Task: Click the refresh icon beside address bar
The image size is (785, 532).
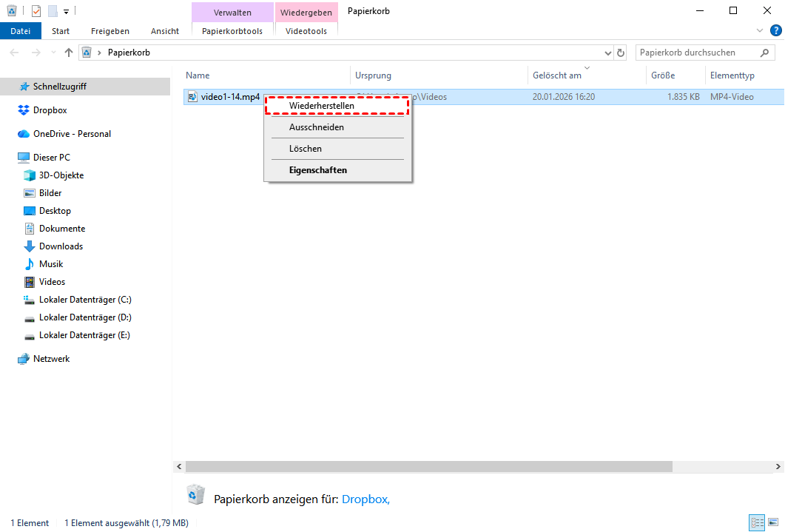Action: point(621,53)
